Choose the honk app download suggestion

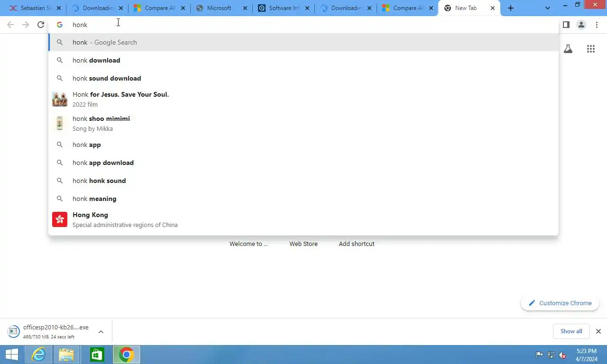(x=303, y=163)
